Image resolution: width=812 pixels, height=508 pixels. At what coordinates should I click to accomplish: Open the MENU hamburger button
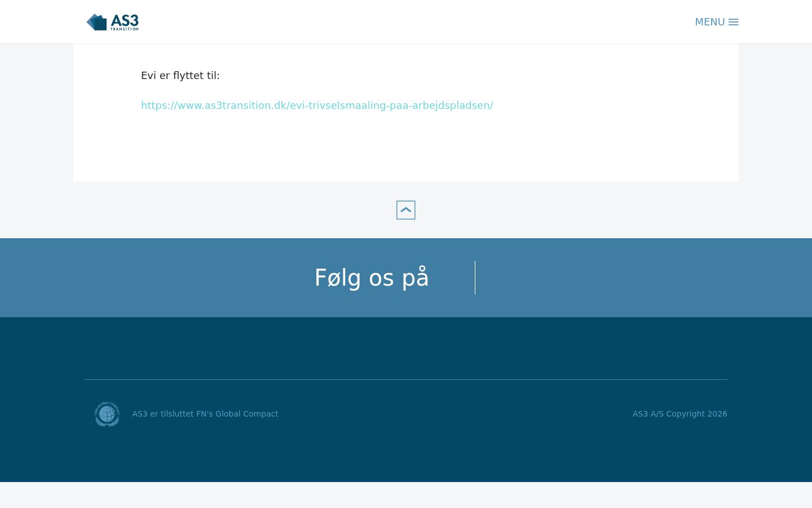pos(717,22)
